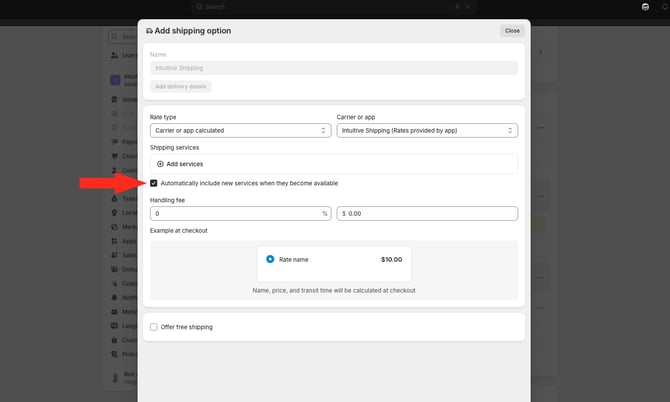Viewport: 670px width, 402px height.
Task: Open Policies icon in background settings sidebar
Action: coord(115,354)
